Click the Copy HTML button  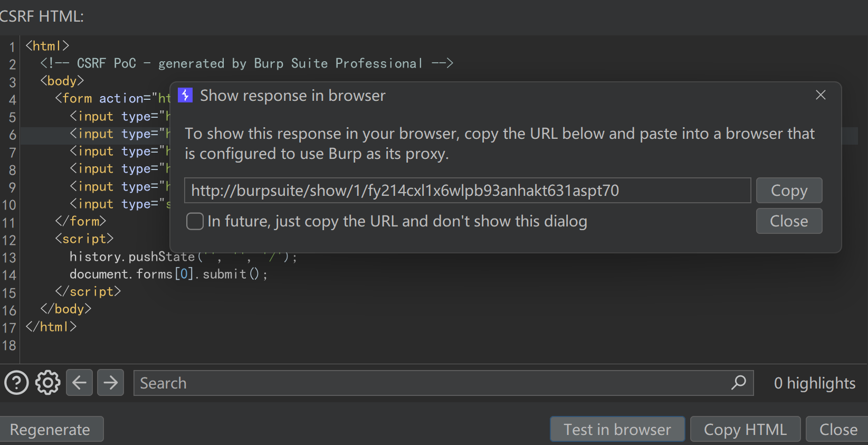point(745,430)
